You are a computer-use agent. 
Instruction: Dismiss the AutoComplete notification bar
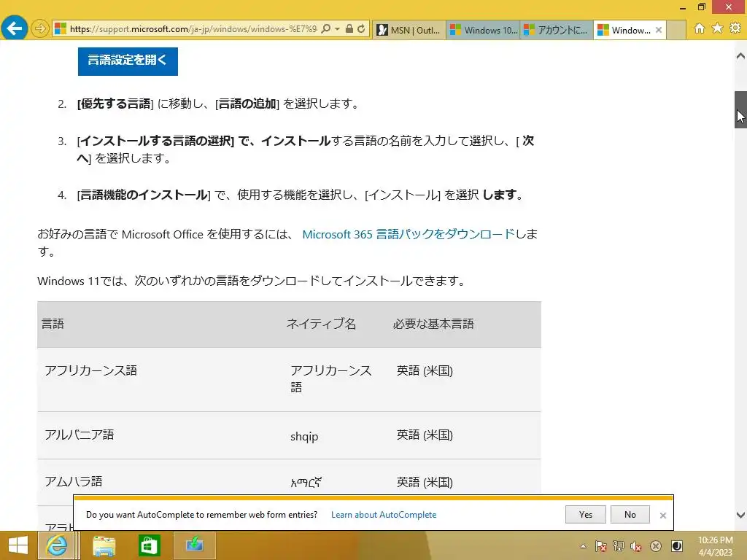click(662, 516)
